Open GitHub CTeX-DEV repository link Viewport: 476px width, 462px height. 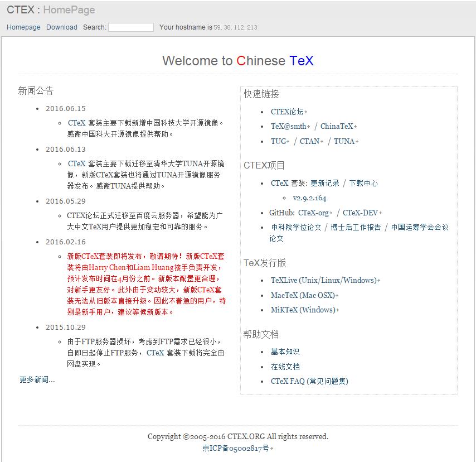[362, 213]
